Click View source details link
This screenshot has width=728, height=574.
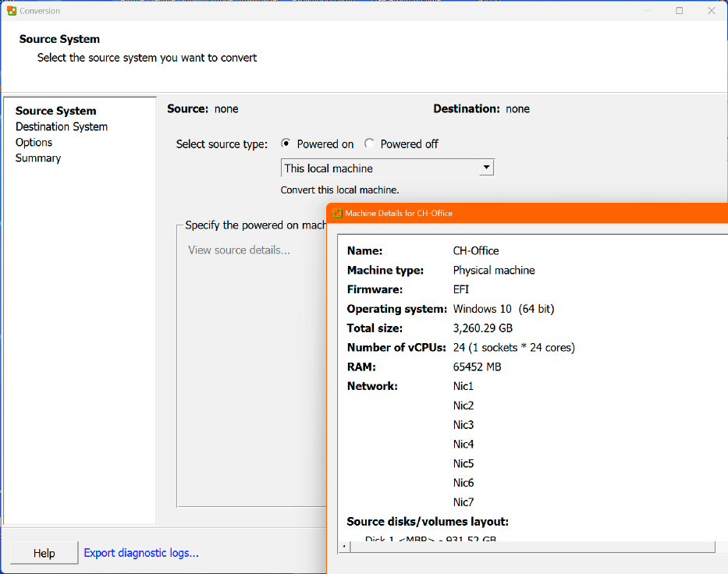coord(239,250)
